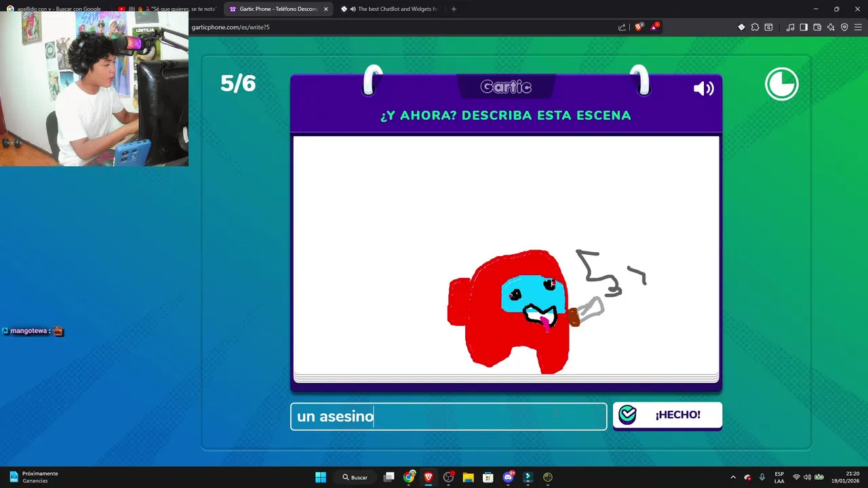Image resolution: width=868 pixels, height=488 pixels.
Task: Open Task View from the taskbar
Action: click(x=389, y=477)
